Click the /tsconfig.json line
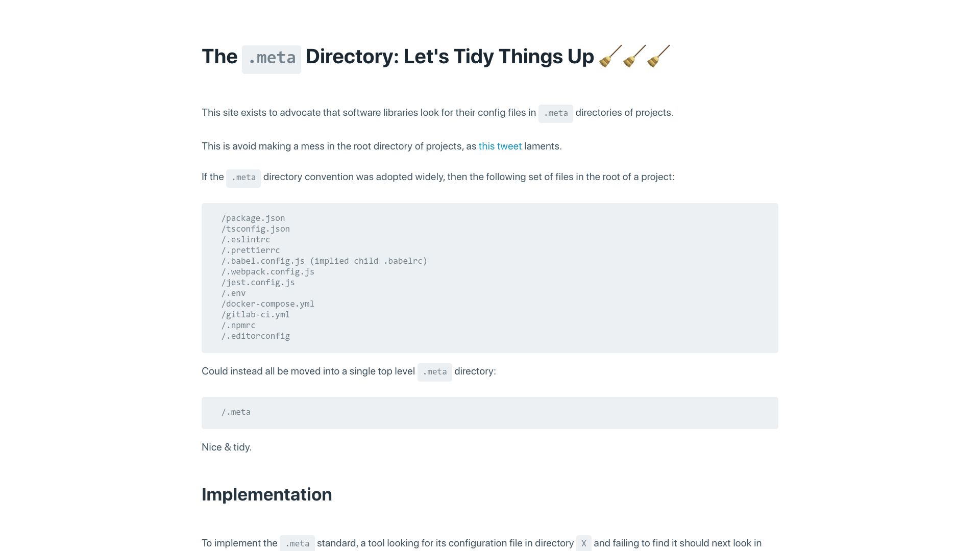 point(255,229)
